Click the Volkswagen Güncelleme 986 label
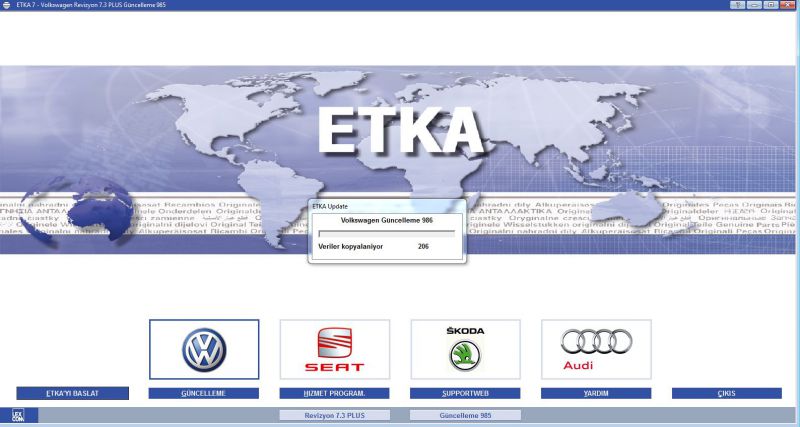 [387, 221]
